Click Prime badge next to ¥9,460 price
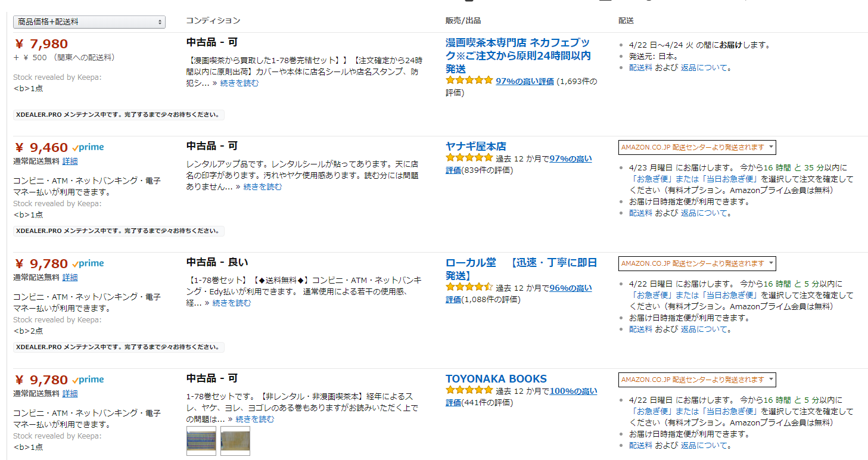 click(88, 148)
